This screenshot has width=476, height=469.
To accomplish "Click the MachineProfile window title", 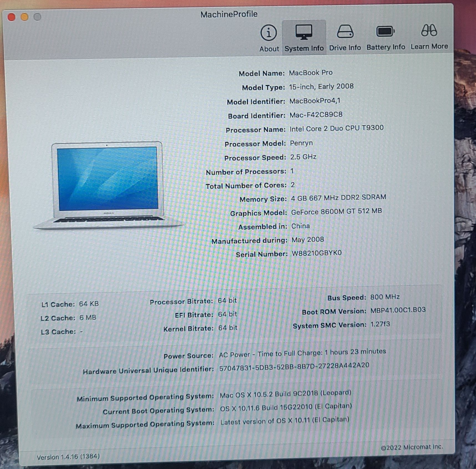I will tap(229, 14).
